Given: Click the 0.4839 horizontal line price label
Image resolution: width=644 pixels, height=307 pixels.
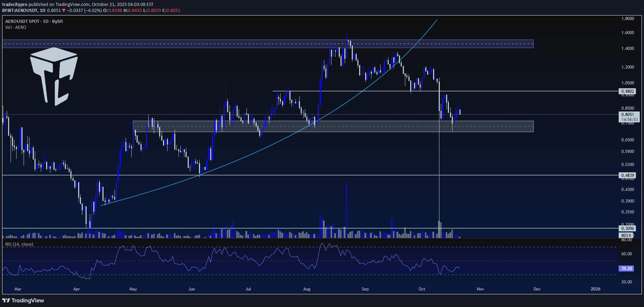Looking at the screenshot, I should (628, 175).
